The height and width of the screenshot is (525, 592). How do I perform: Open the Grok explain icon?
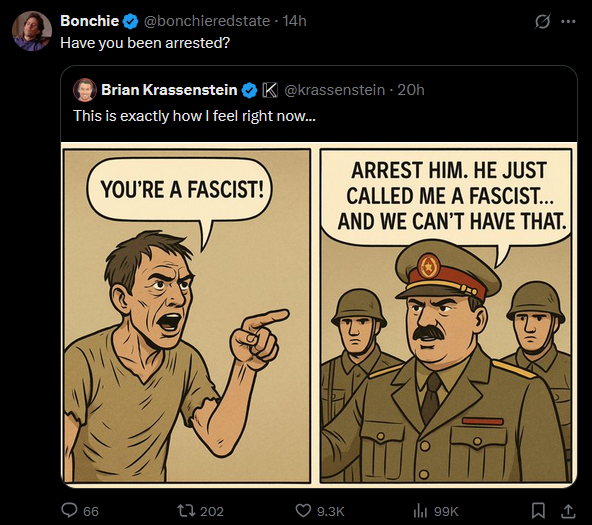tap(542, 22)
